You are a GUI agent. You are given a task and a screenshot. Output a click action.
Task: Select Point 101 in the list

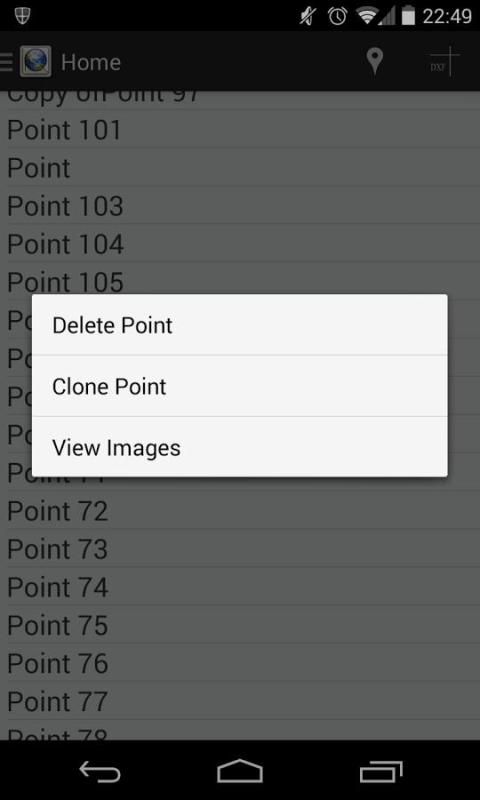240,130
